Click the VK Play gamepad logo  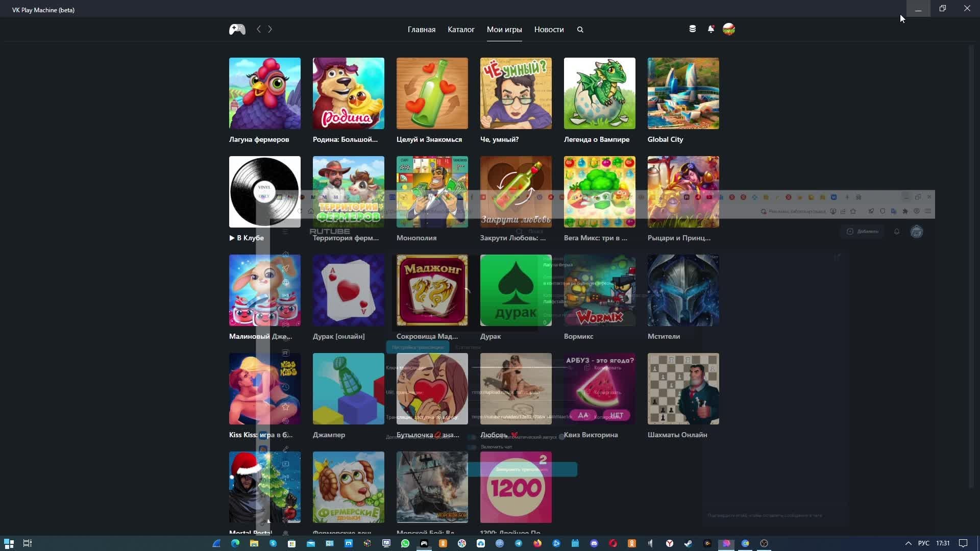click(x=237, y=30)
